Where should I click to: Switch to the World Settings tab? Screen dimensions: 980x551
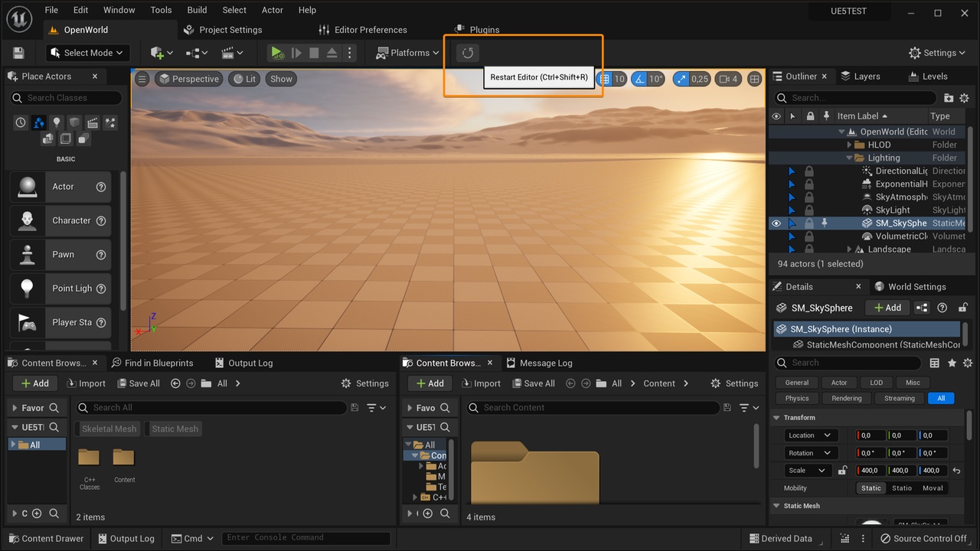click(x=916, y=286)
